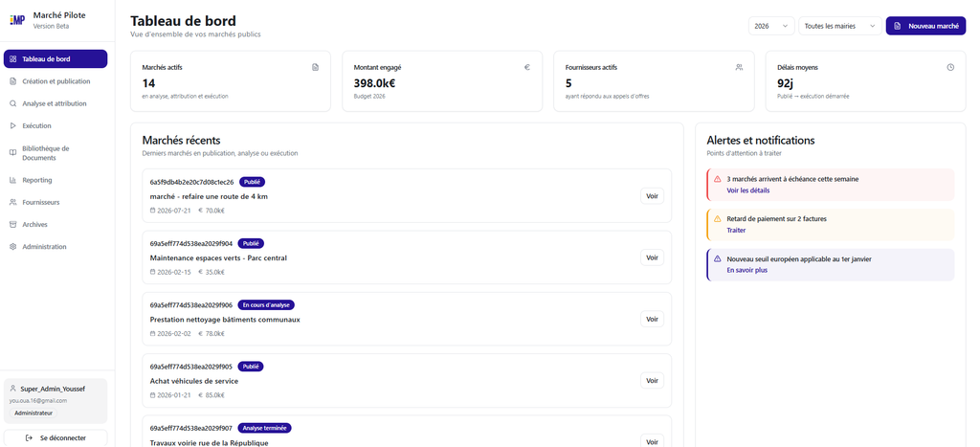Image resolution: width=980 pixels, height=447 pixels.
Task: Open Voir les détails link
Action: click(x=748, y=190)
